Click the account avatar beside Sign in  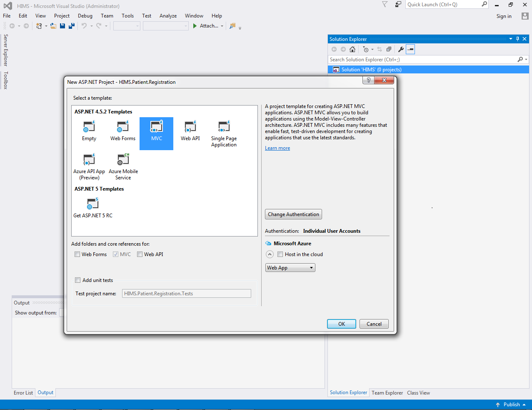(525, 16)
